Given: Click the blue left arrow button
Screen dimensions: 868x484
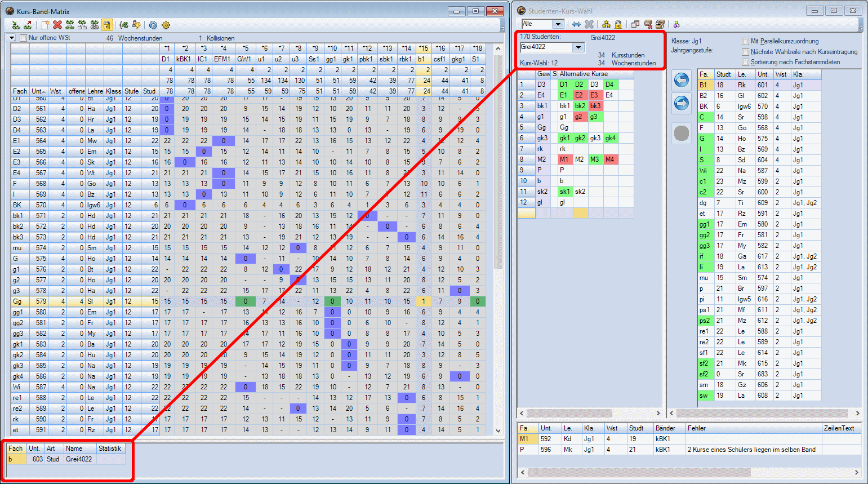Looking at the screenshot, I should pos(682,81).
